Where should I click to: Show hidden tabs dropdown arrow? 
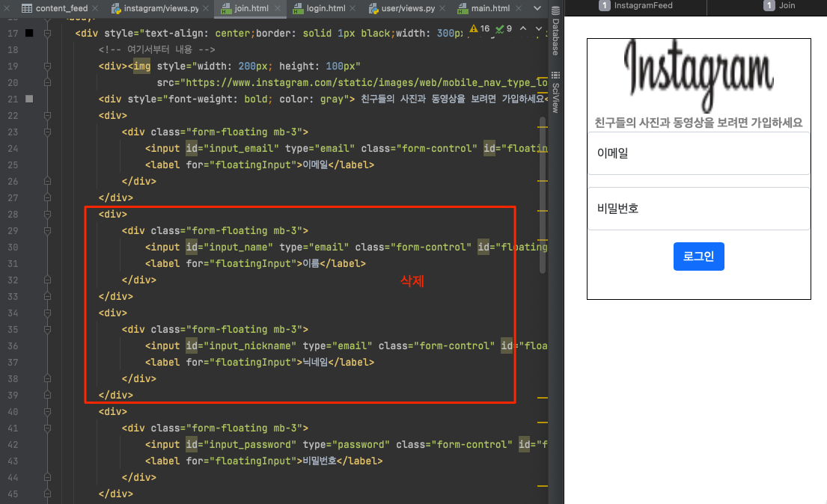(537, 8)
